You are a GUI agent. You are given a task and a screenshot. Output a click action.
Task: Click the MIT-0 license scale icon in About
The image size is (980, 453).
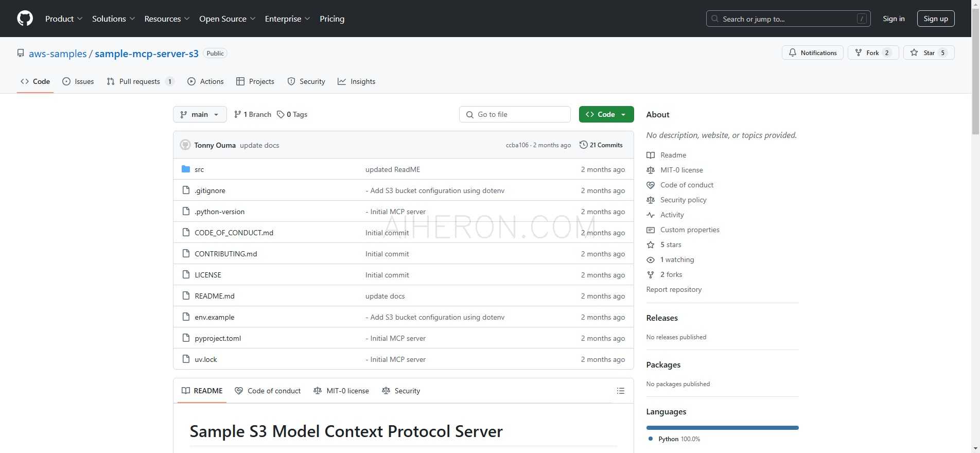click(x=651, y=170)
